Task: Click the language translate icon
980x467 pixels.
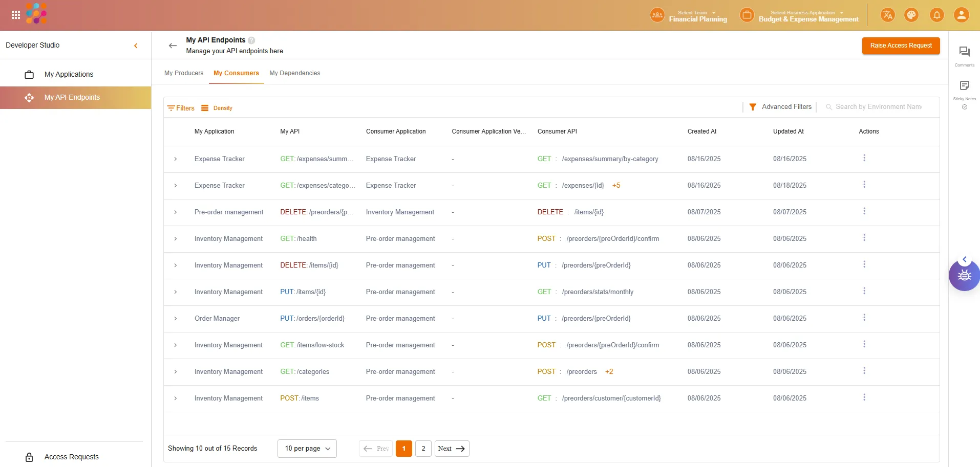Action: coord(887,15)
